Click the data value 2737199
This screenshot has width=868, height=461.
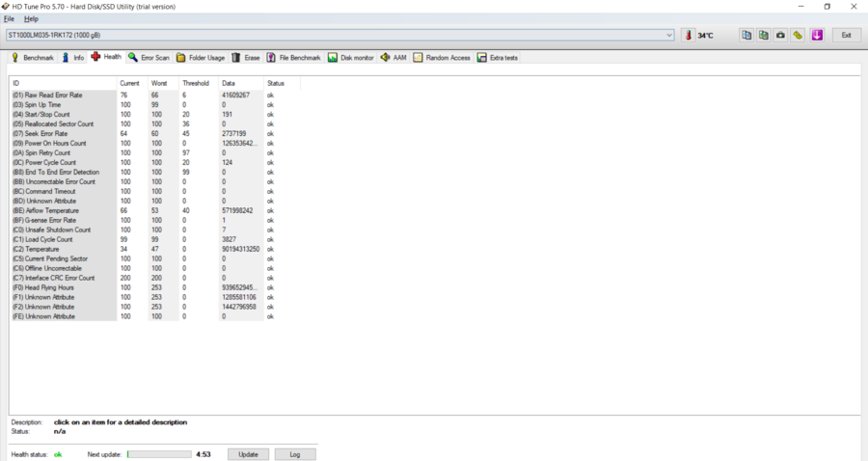click(234, 133)
